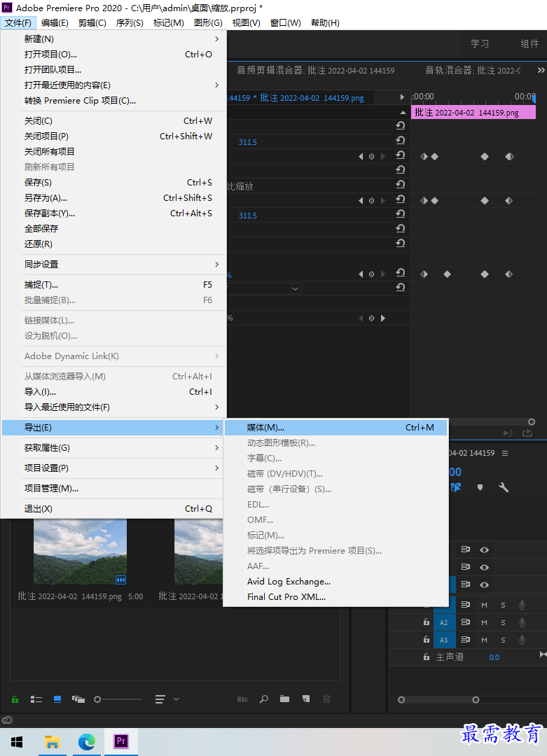
Task: Choose Avid Log Exchange... export option
Action: (335, 582)
